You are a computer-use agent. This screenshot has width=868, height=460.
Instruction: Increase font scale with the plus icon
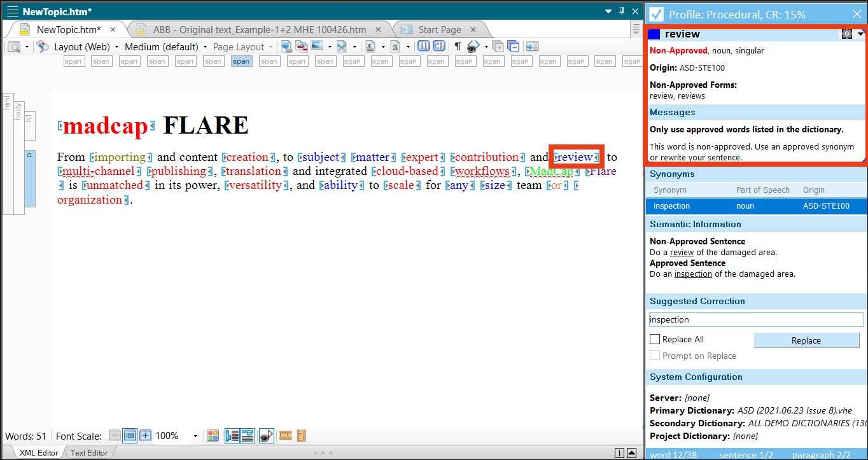145,436
